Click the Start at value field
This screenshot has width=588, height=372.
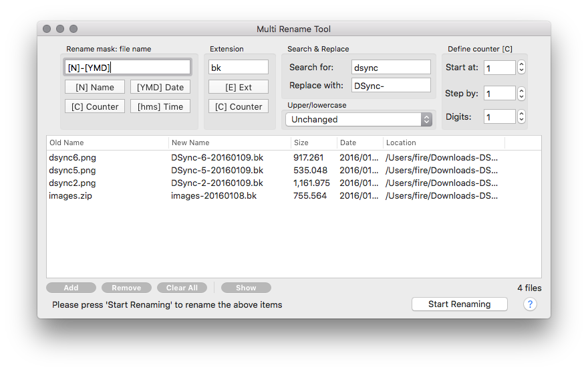[500, 68]
